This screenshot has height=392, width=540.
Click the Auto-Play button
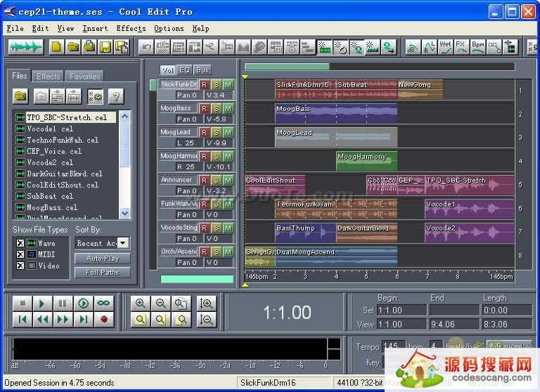[103, 259]
